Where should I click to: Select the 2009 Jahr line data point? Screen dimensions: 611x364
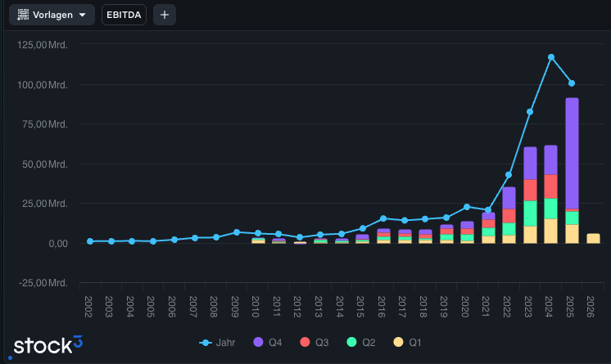click(x=237, y=232)
